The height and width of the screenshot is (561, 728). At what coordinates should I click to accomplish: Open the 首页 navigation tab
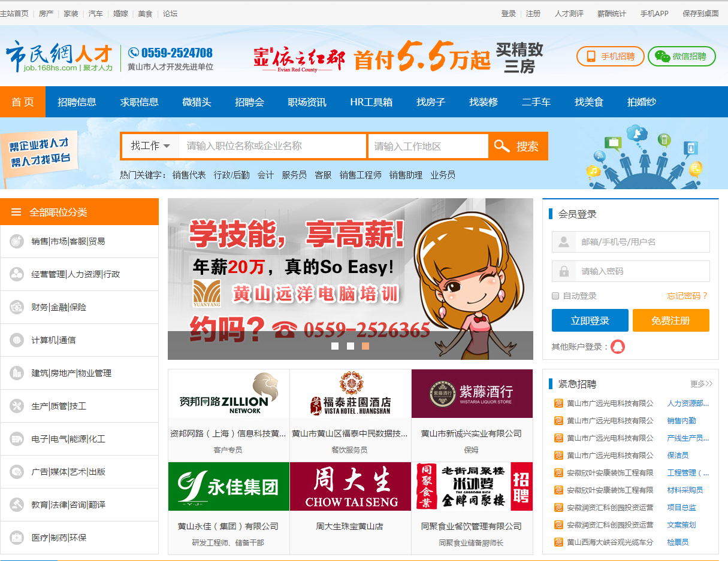click(x=23, y=102)
